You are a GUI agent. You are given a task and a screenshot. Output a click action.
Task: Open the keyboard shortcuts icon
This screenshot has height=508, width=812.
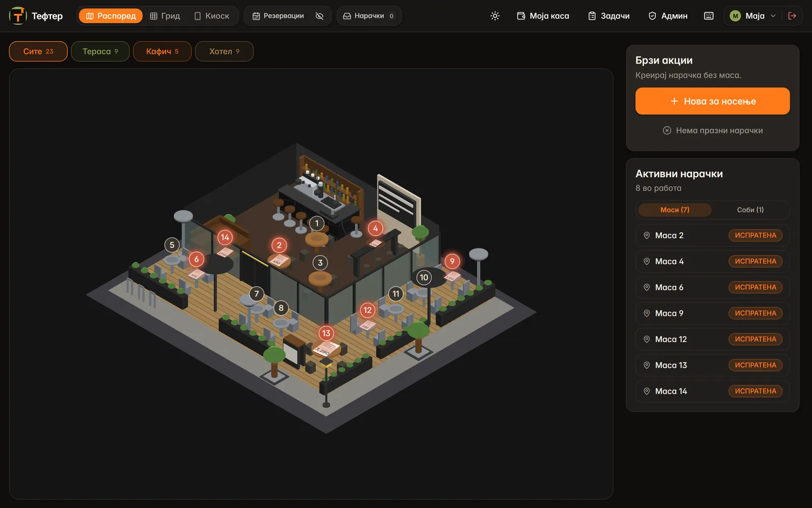click(x=708, y=16)
